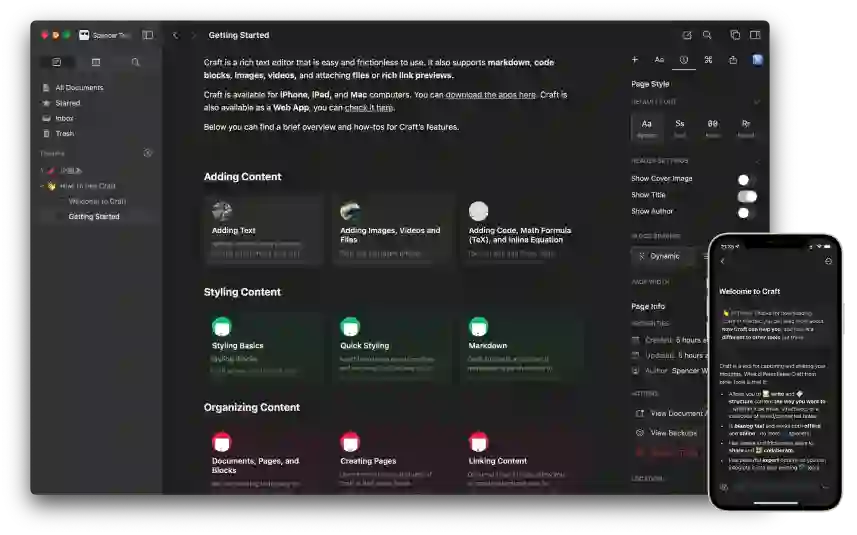Open the Linking Content card
857x535 pixels.
tap(521, 460)
